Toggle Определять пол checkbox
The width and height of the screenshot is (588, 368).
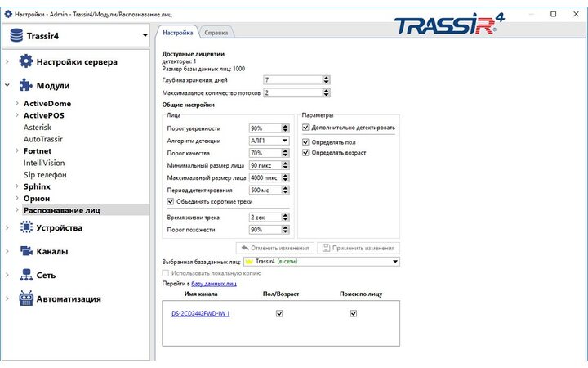tap(305, 142)
